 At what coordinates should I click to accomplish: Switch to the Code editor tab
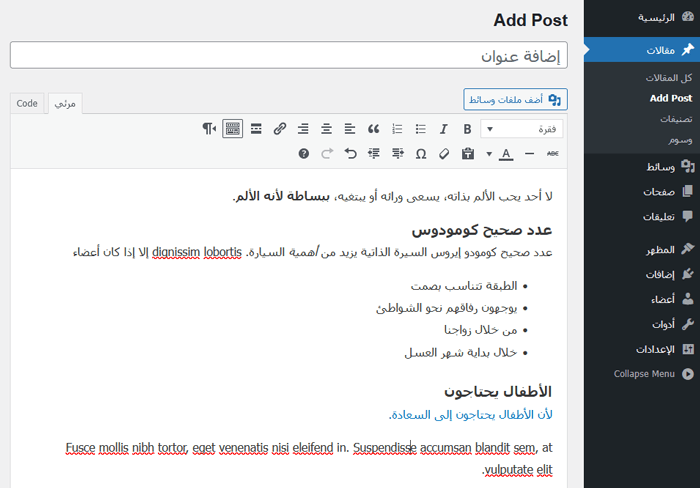coord(28,103)
